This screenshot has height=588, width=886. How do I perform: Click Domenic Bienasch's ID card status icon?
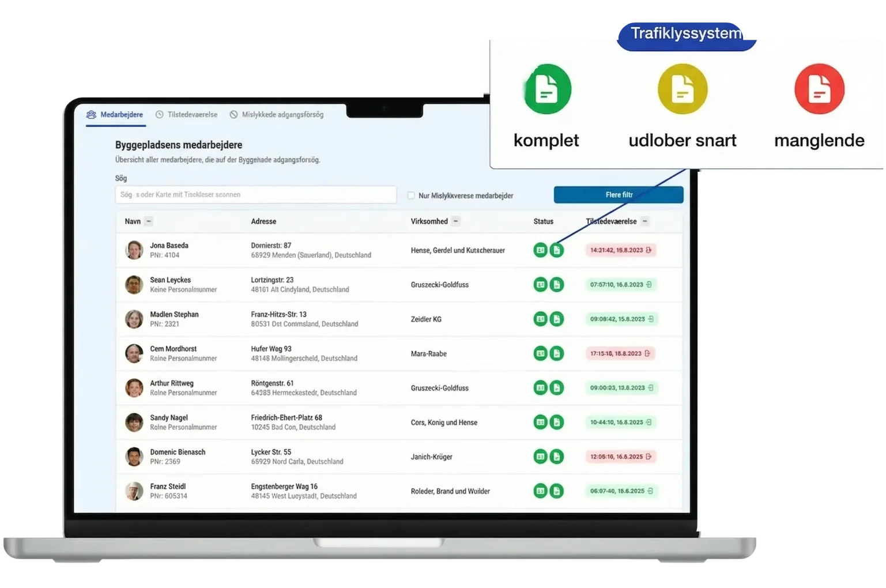540,457
